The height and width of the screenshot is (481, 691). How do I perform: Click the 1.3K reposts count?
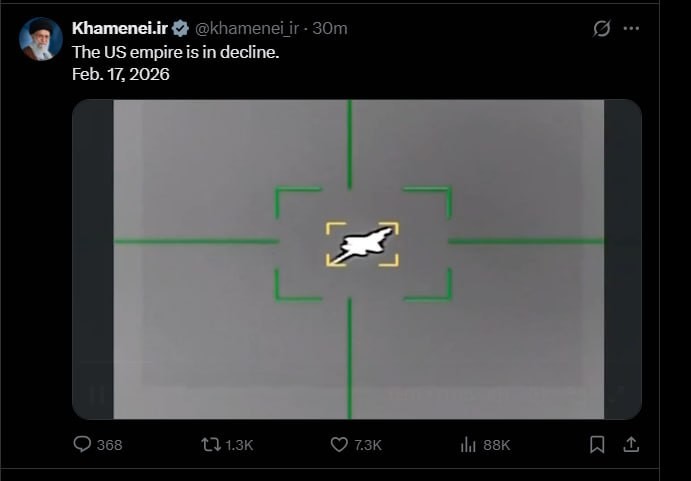point(240,445)
